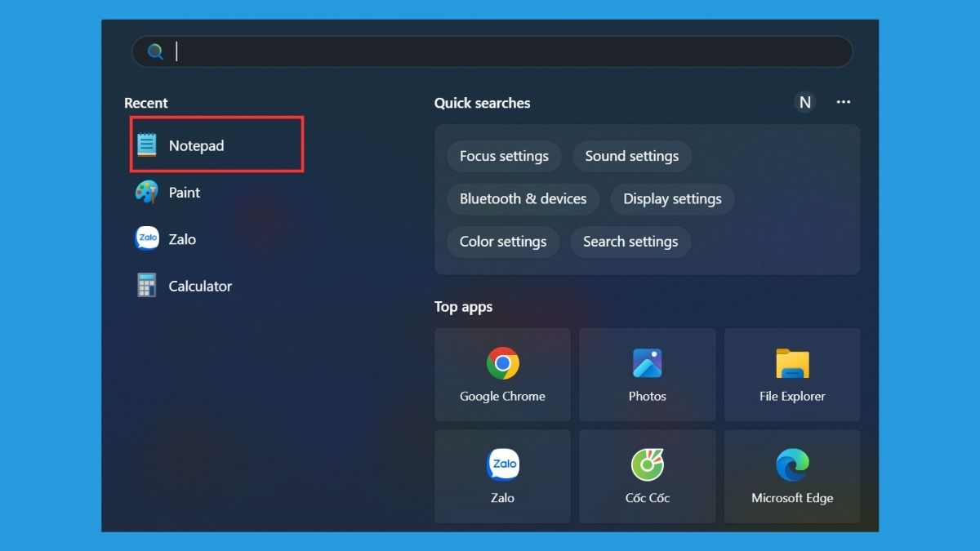Image resolution: width=980 pixels, height=551 pixels.
Task: Click the File Explorer tile label
Action: [x=792, y=397]
